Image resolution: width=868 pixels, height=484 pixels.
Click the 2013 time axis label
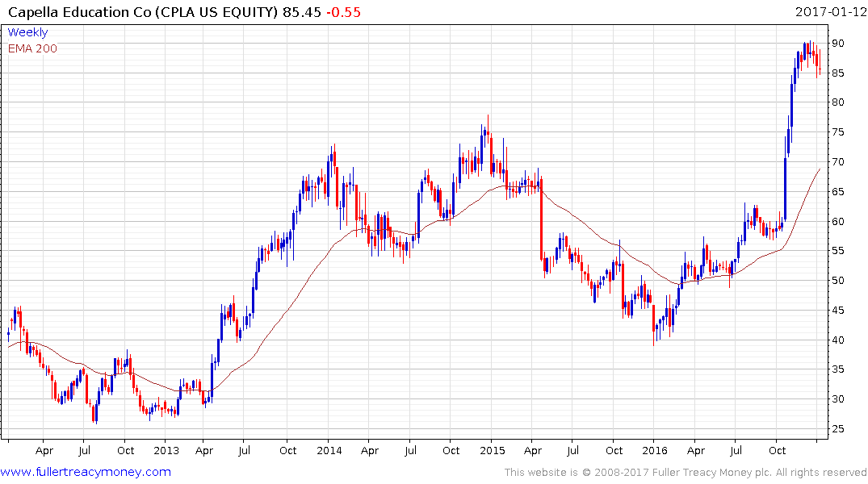(166, 450)
